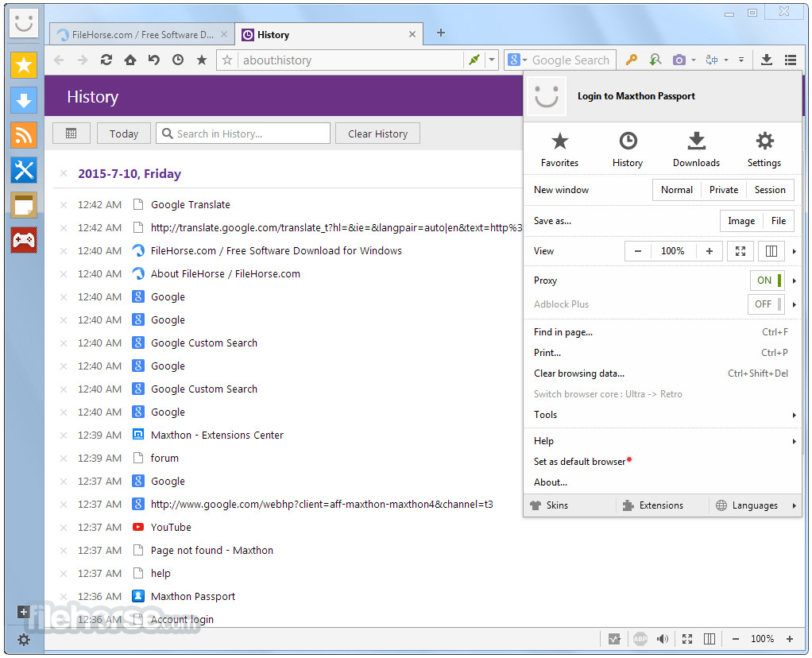The image size is (812, 658).
Task: Toggle the Adblock Plus OFF switch
Action: pyautogui.click(x=766, y=304)
